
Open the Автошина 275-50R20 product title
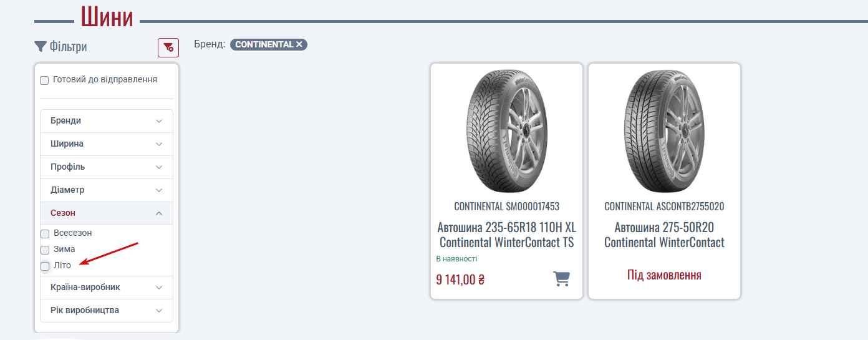tap(664, 235)
